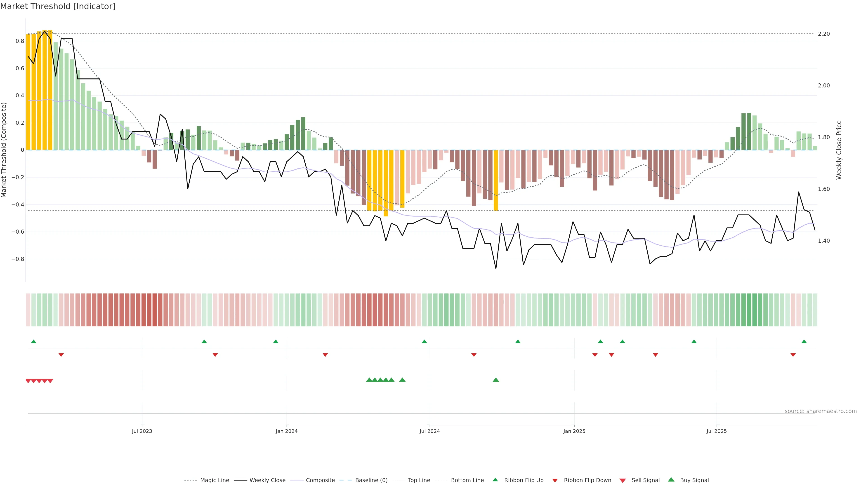Click the Ribbon Flip Down legend triangle
The image size is (868, 488).
(555, 481)
